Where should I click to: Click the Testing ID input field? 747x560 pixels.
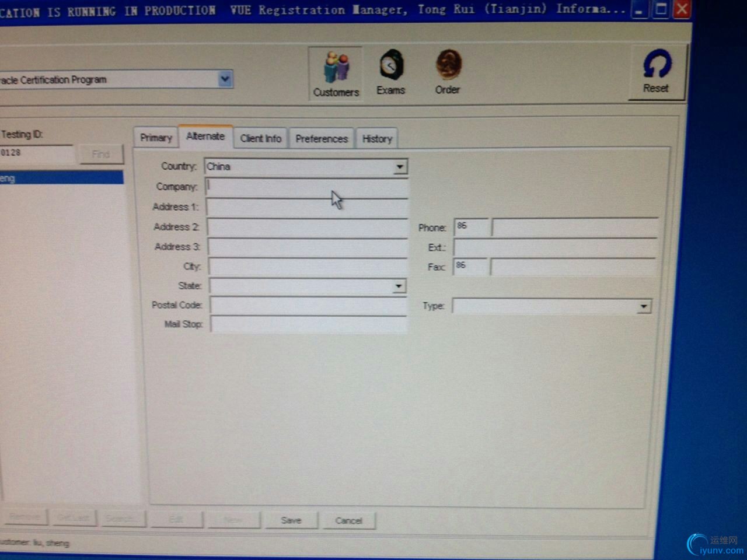pyautogui.click(x=37, y=153)
